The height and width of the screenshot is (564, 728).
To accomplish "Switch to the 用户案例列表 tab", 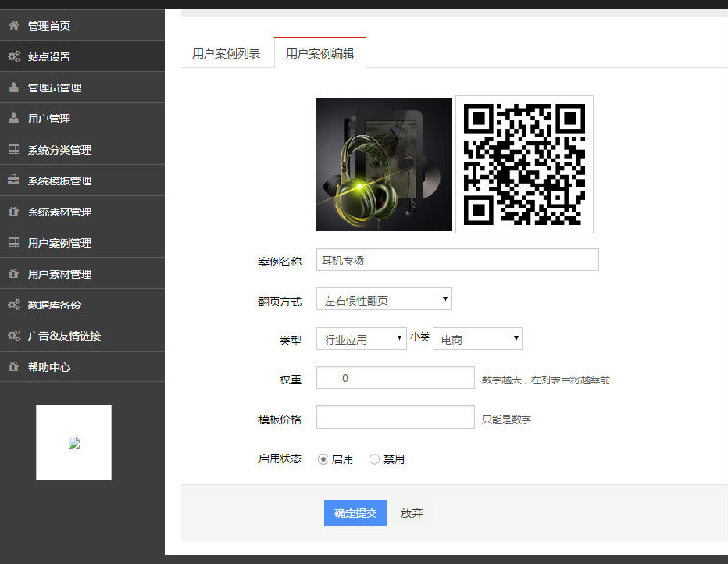I will point(227,54).
